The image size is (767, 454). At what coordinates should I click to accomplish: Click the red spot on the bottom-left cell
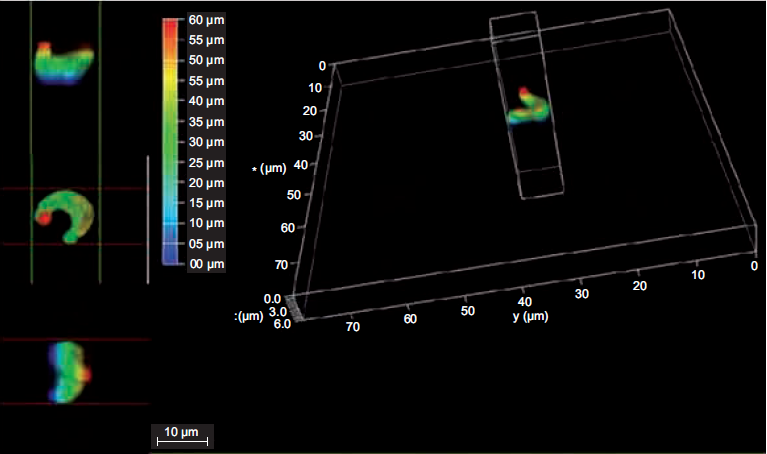tap(86, 374)
